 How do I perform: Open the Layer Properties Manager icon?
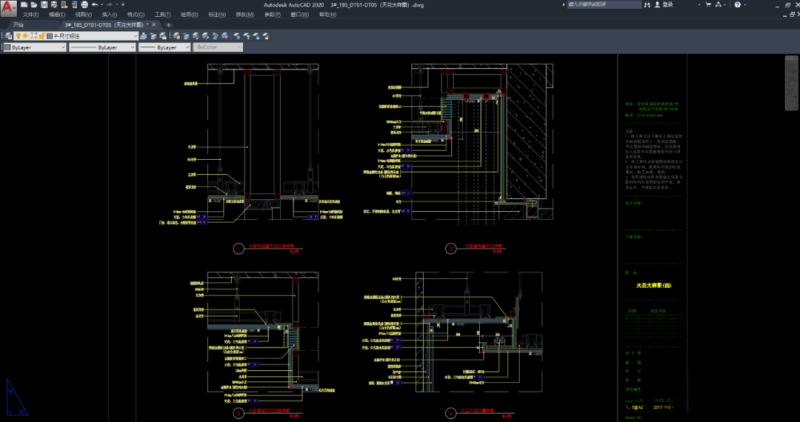[x=7, y=36]
